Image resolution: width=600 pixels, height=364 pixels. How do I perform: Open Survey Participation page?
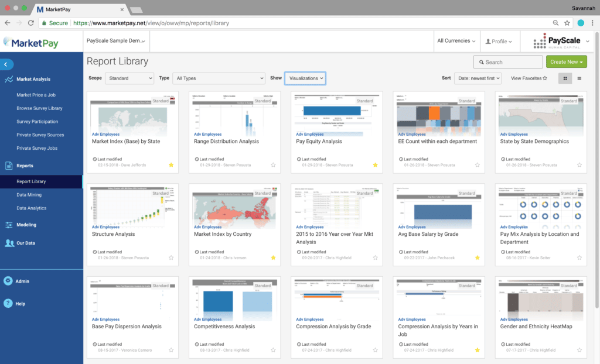(x=37, y=122)
